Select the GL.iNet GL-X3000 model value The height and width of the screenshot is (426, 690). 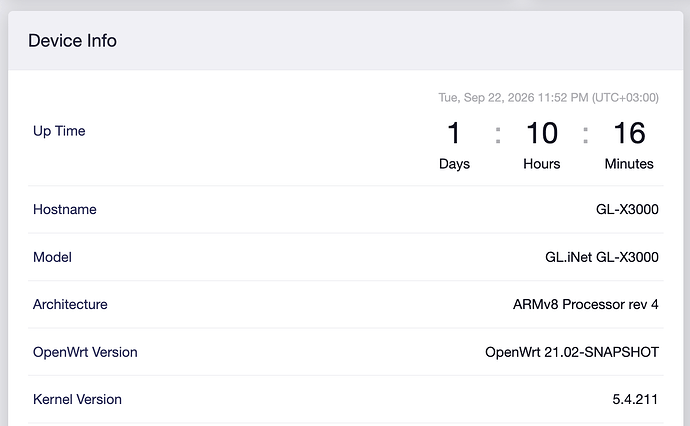602,257
